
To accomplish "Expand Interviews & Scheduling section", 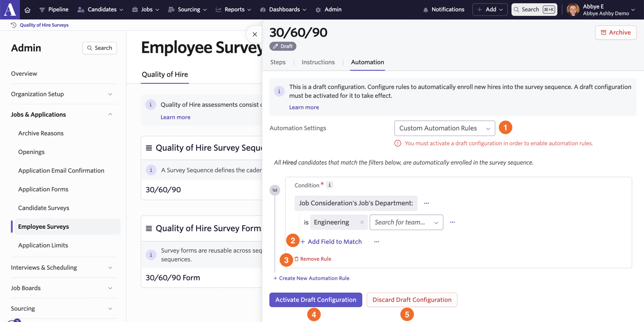I will (x=62, y=268).
